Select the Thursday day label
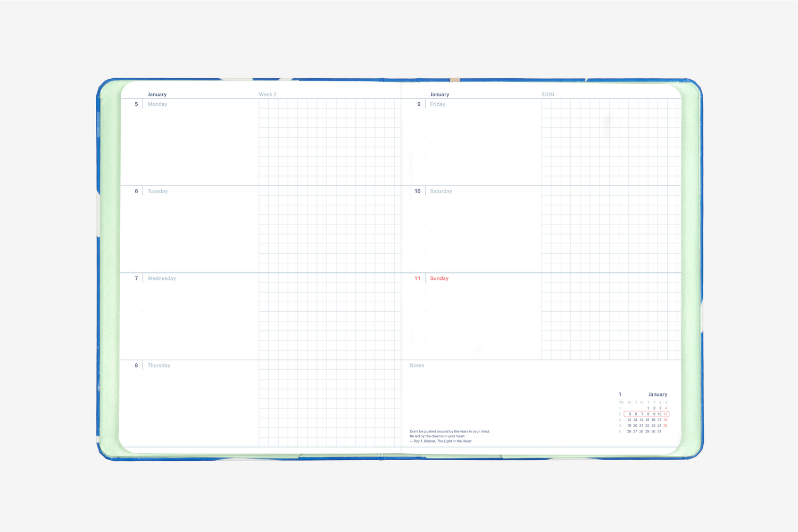Viewport: 798px width, 532px height. 159,365
